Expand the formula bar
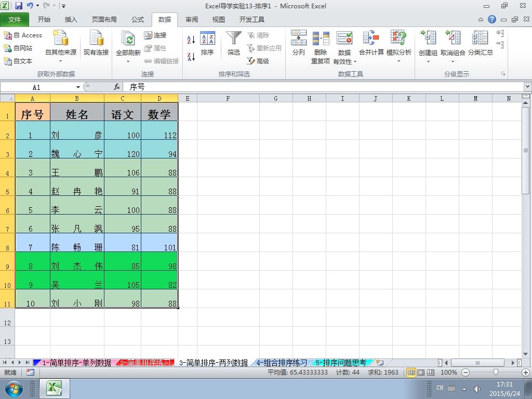This screenshot has width=532, height=399. point(528,87)
